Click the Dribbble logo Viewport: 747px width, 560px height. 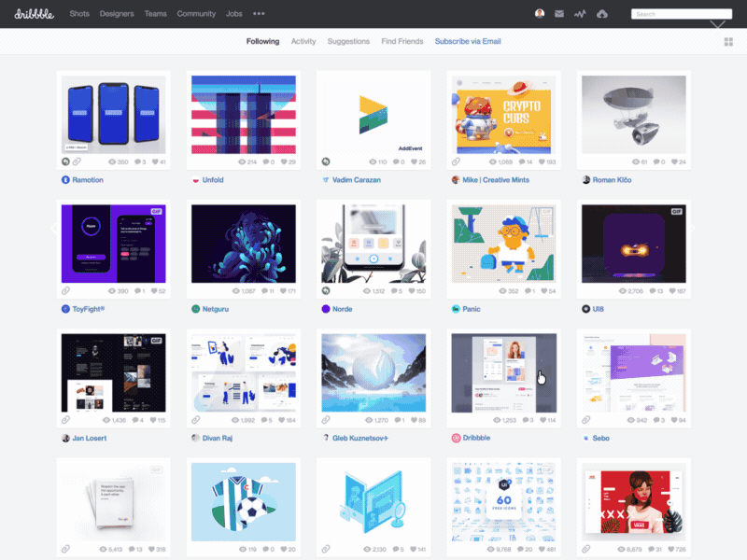(34, 14)
